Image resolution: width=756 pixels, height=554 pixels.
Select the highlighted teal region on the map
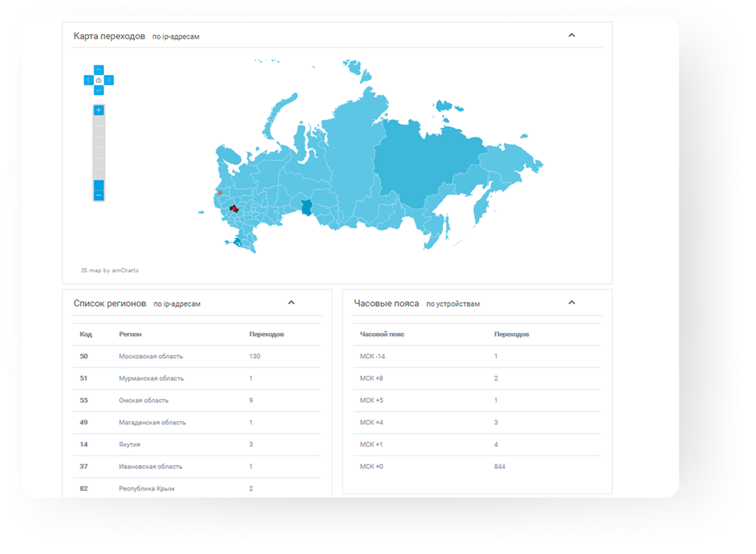(306, 206)
